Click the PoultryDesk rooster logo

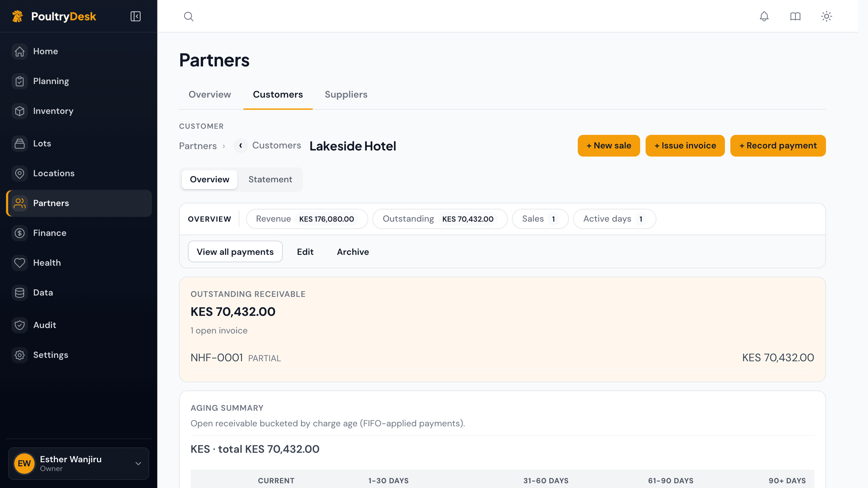coord(18,16)
